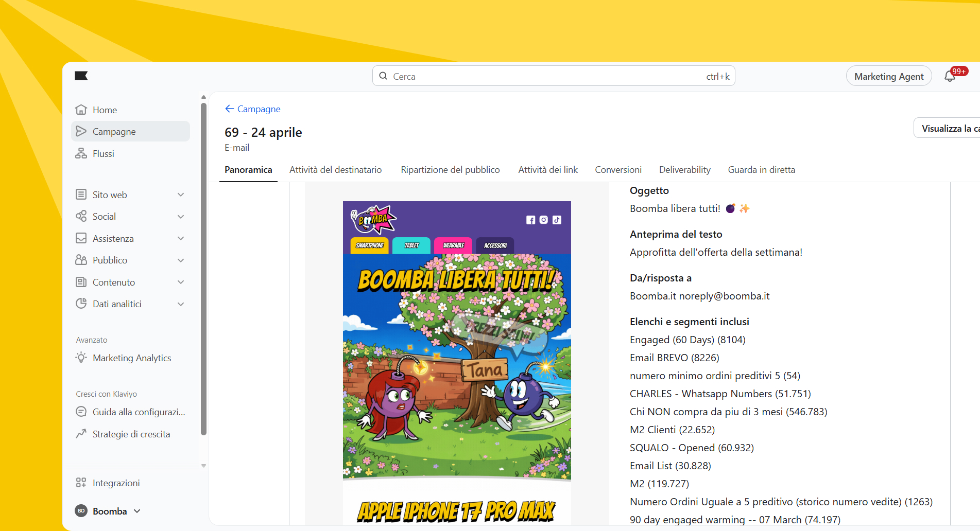The height and width of the screenshot is (531, 980).
Task: Click the Klaviyo flag logo
Action: point(81,76)
